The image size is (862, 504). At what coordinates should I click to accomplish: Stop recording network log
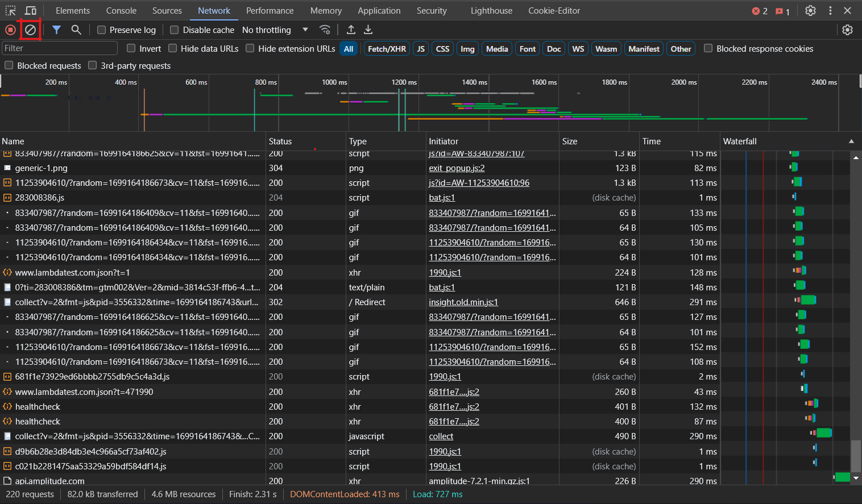(10, 30)
